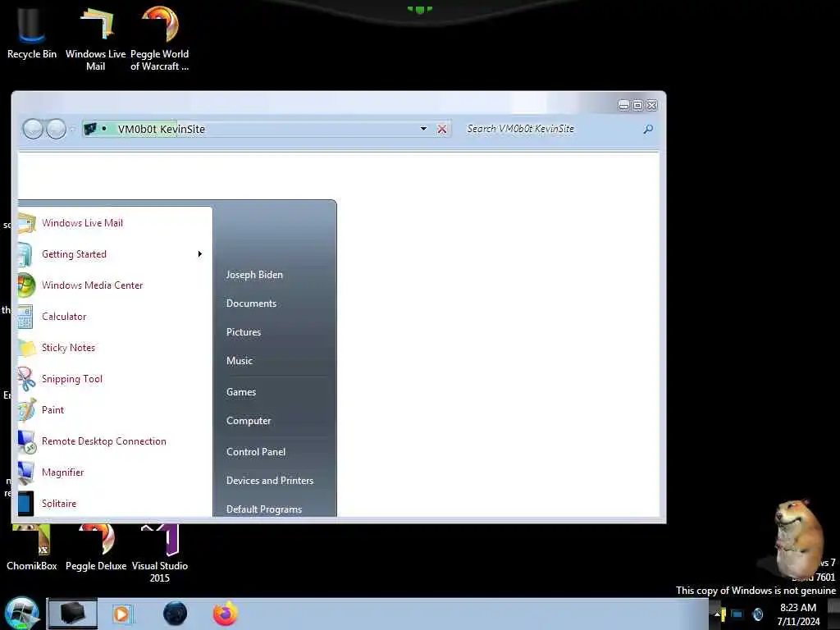Click the Calculator icon in Start menu
The height and width of the screenshot is (630, 840).
(x=25, y=316)
